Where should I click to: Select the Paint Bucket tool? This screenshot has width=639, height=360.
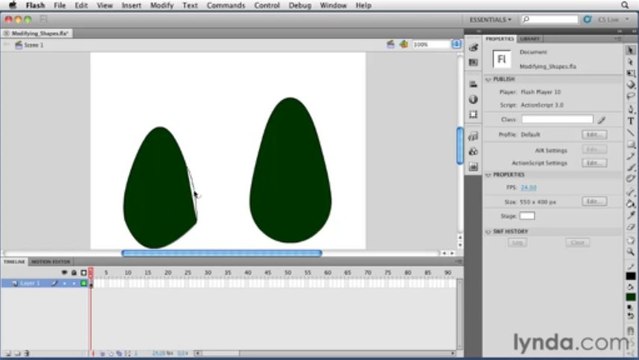tap(631, 203)
